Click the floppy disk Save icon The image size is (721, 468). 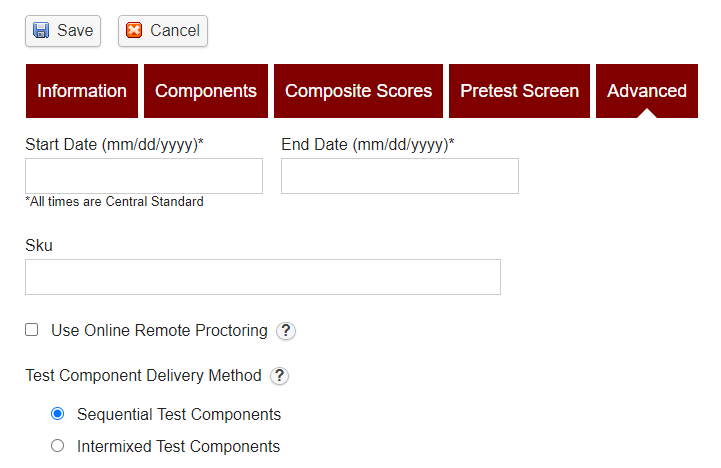click(x=41, y=30)
